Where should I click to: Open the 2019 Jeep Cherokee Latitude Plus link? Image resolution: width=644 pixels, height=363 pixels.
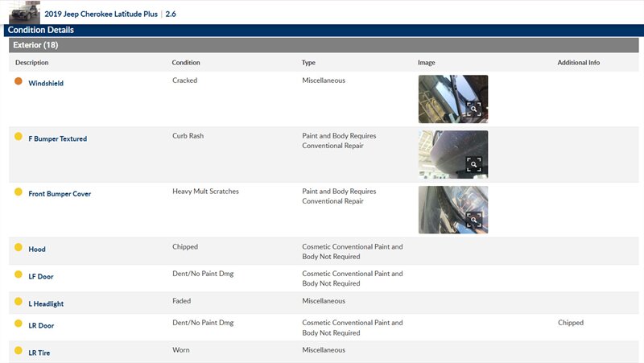coord(101,14)
